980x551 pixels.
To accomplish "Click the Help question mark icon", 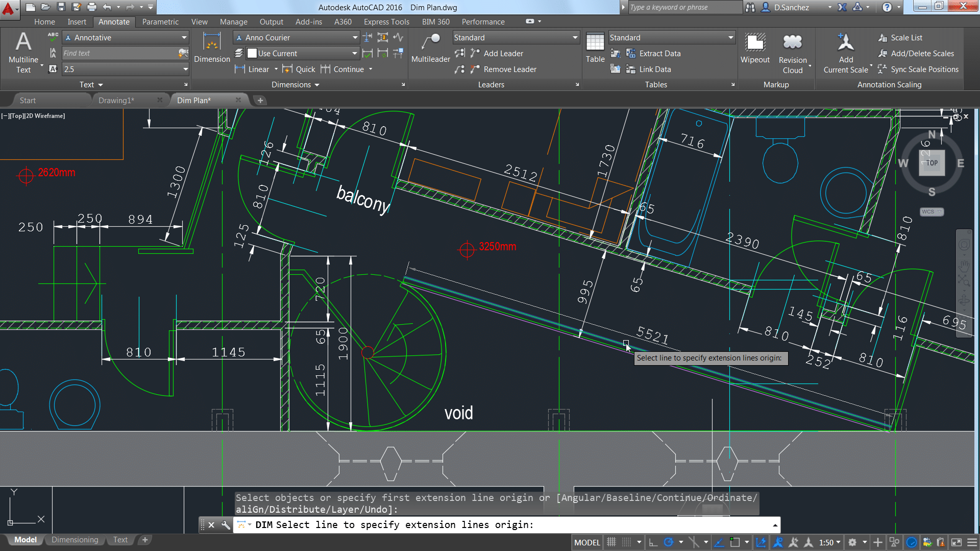I will pos(887,7).
